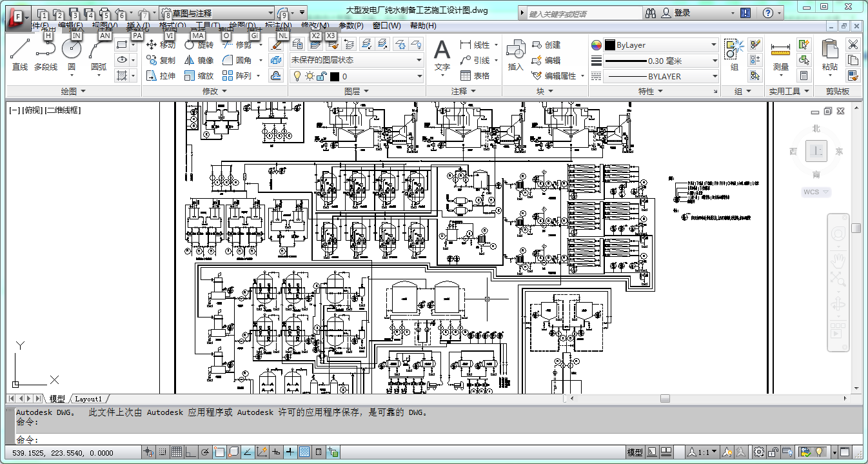
Task: Click the layer properties manager icon
Action: 297,45
